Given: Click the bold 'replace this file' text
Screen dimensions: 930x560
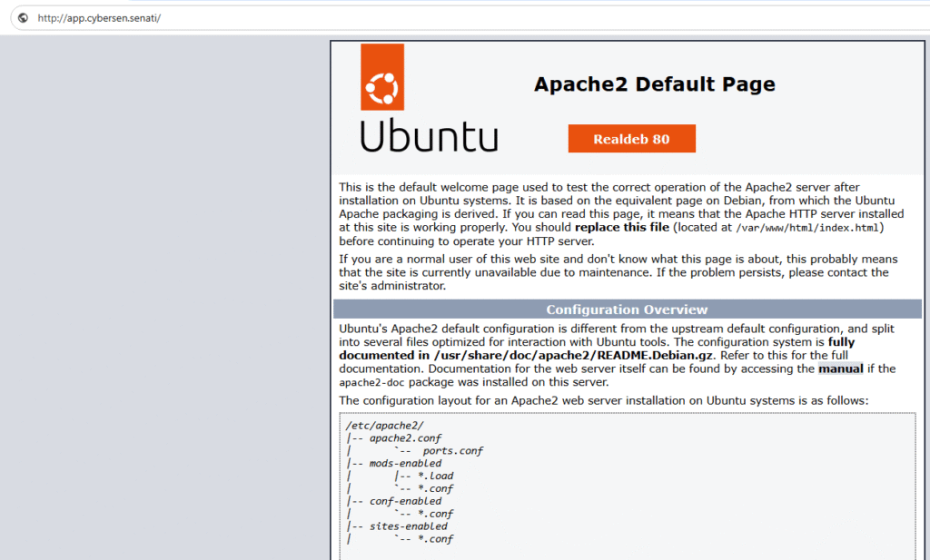Looking at the screenshot, I should (622, 227).
